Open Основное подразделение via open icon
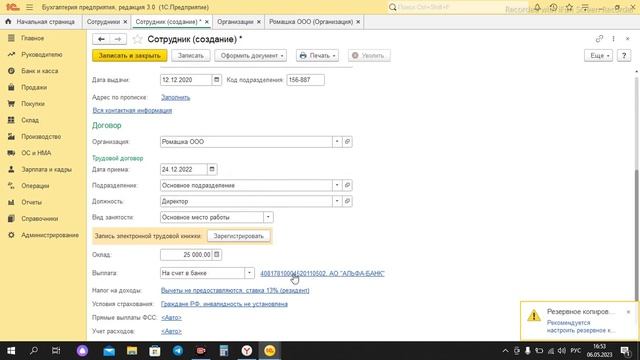The height and width of the screenshot is (360, 640). click(x=347, y=185)
